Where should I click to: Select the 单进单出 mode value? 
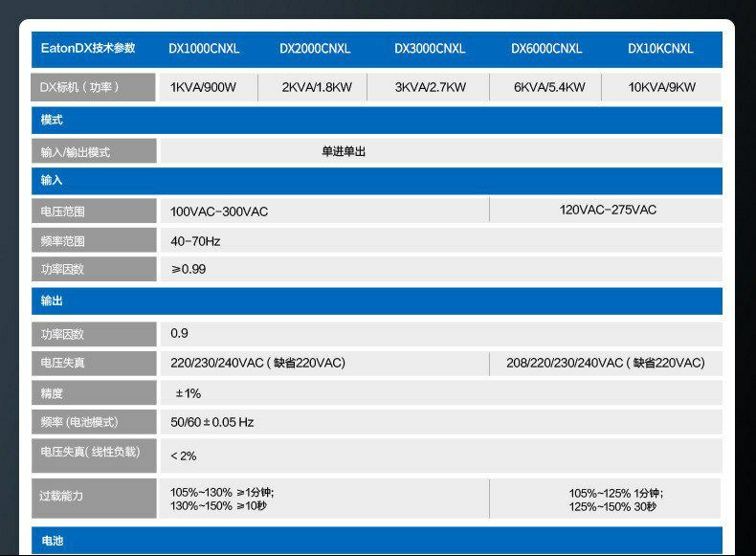[344, 151]
